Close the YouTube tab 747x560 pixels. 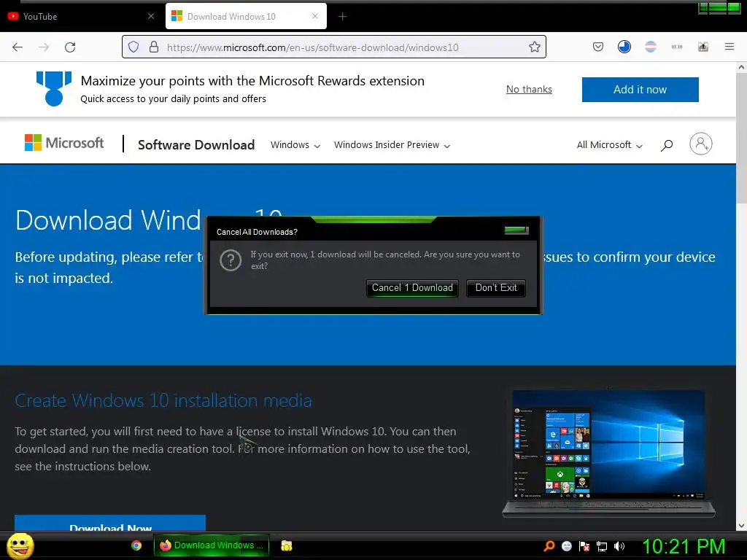[151, 16]
